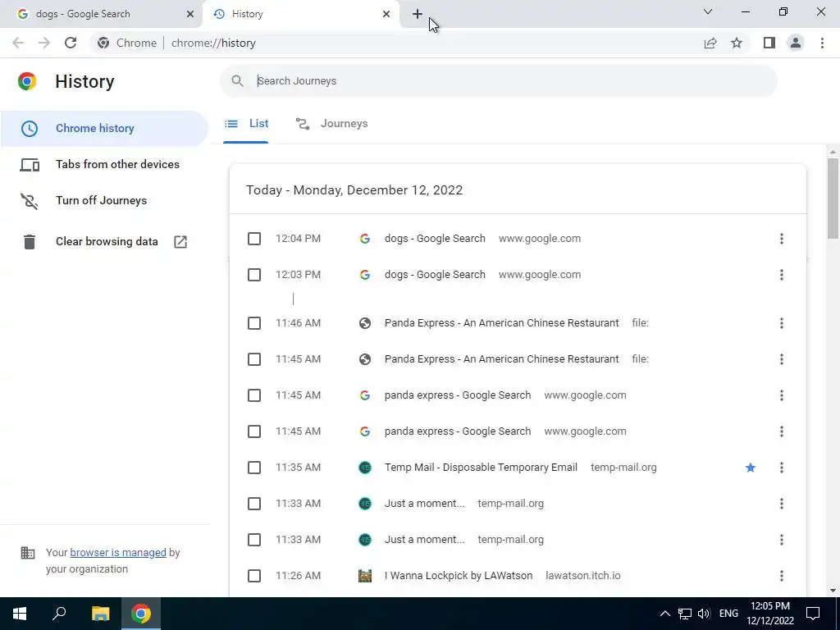Viewport: 840px width, 630px height.
Task: Click the external link icon beside Clear browsing data
Action: point(180,242)
